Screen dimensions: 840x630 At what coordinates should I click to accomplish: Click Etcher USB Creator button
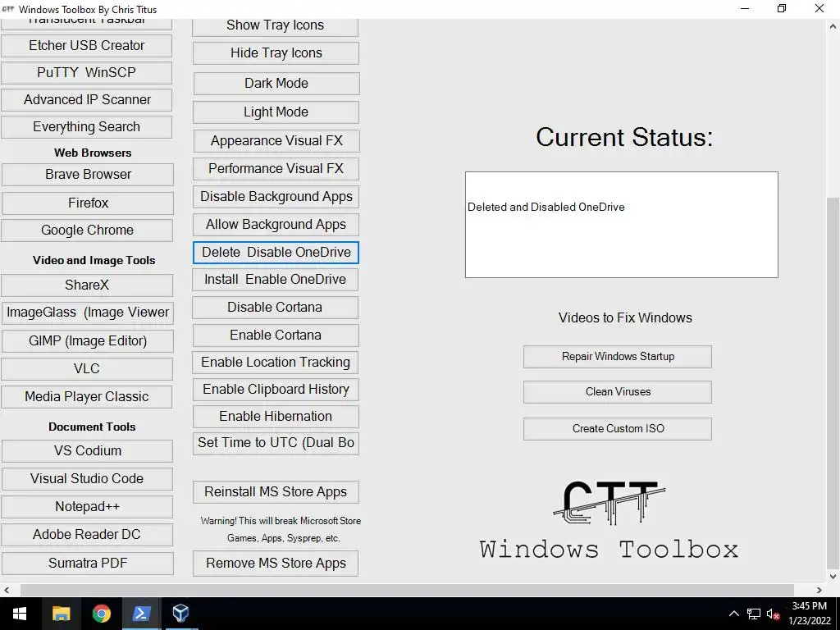click(87, 46)
